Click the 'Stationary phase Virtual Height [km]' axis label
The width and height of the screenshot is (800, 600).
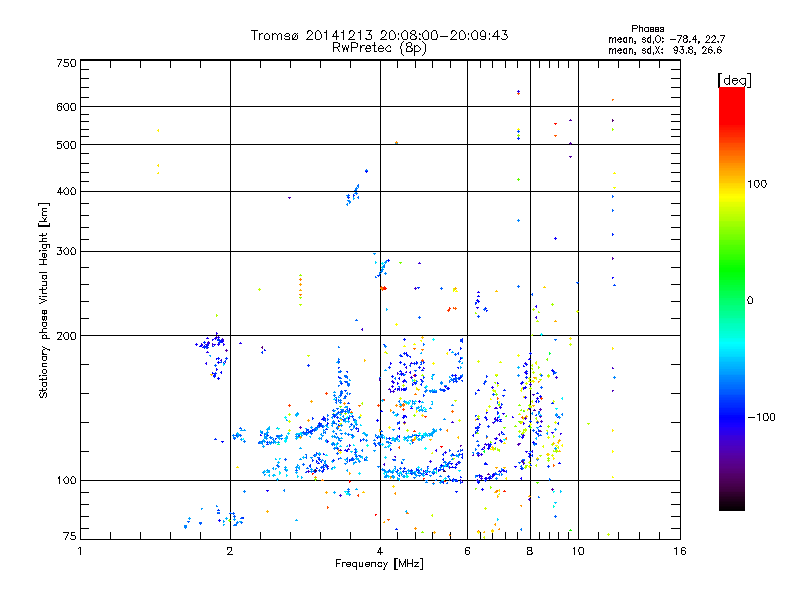(x=43, y=301)
